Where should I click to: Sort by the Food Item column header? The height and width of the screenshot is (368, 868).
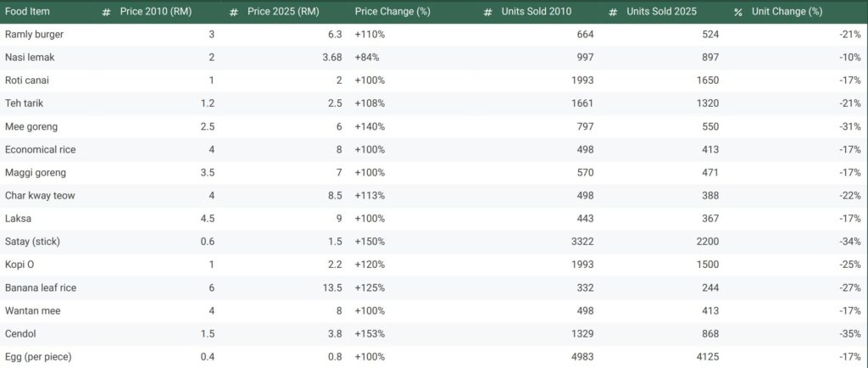coord(27,12)
